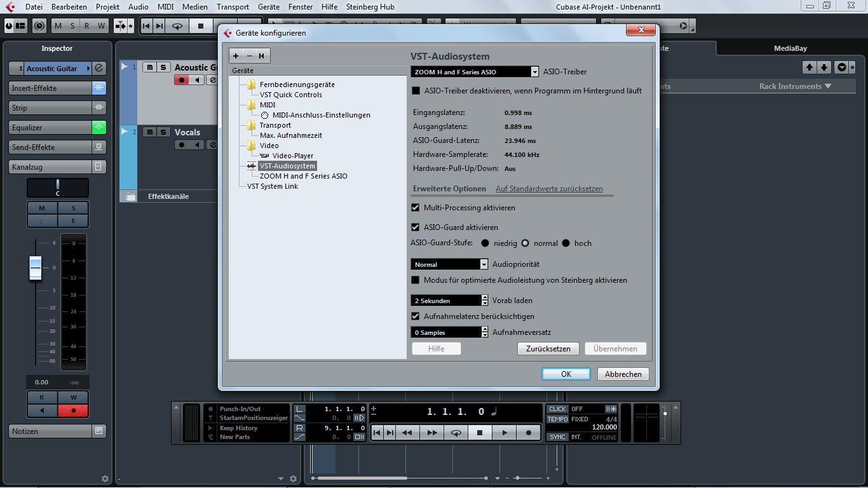Select the 'niedrig' ASIO-Guard radio button
The height and width of the screenshot is (488, 868).
coord(485,243)
